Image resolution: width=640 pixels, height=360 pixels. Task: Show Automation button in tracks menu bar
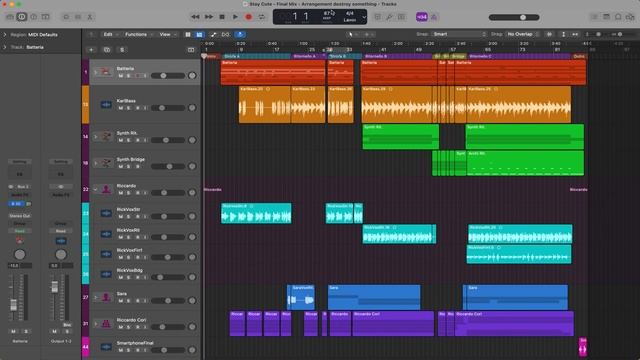[x=213, y=35]
